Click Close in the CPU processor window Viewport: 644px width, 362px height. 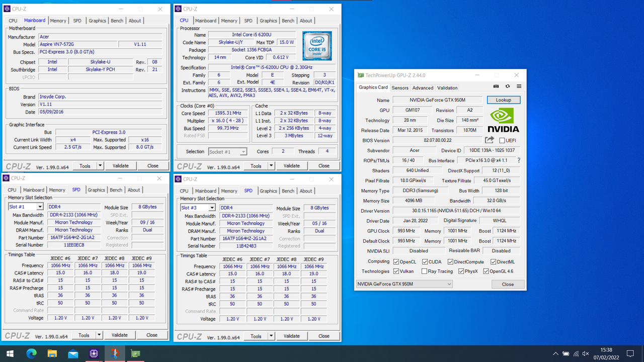click(x=324, y=165)
